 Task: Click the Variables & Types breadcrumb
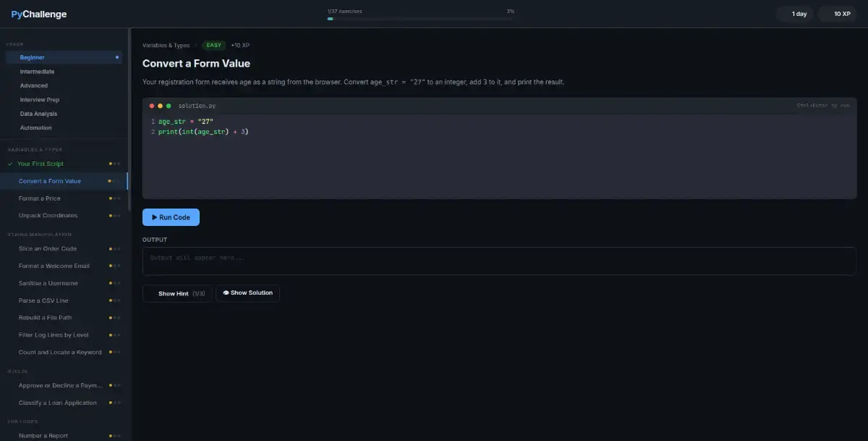pyautogui.click(x=166, y=45)
